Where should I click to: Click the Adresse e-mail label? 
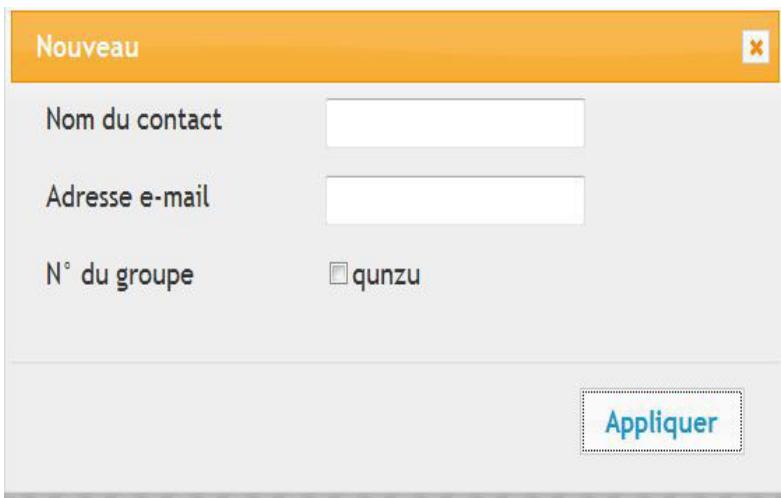[x=127, y=195]
